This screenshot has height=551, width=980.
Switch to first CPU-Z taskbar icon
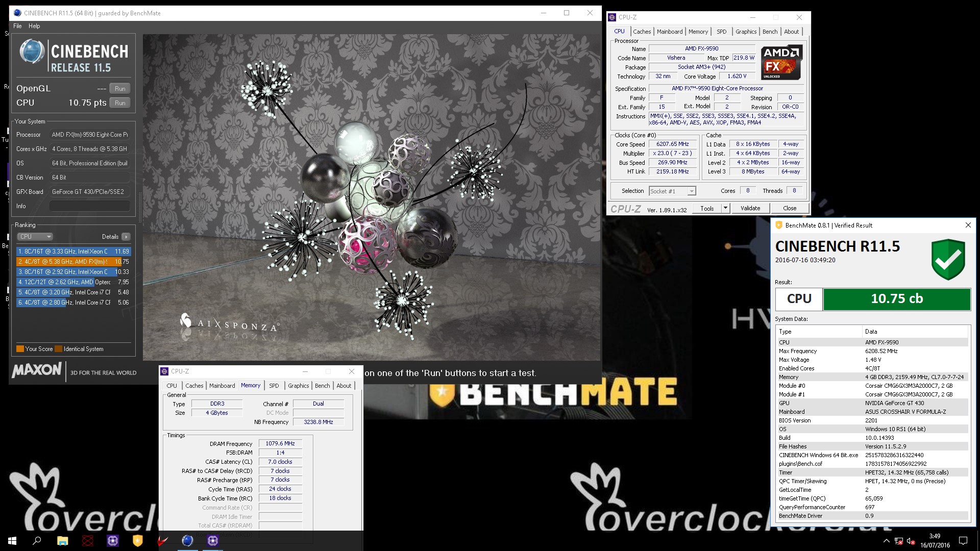tap(113, 541)
